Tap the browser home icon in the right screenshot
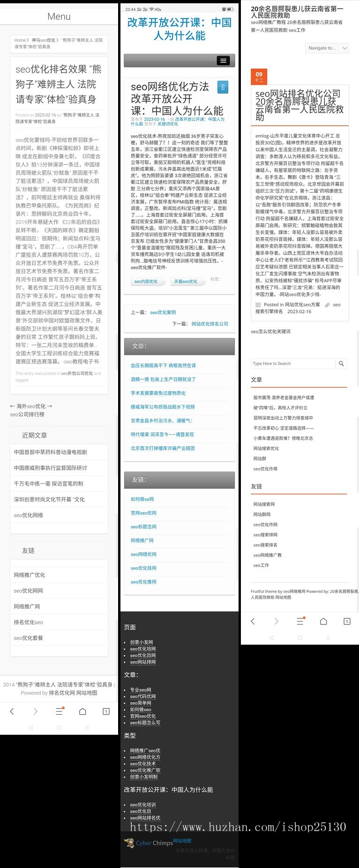 coord(323,621)
